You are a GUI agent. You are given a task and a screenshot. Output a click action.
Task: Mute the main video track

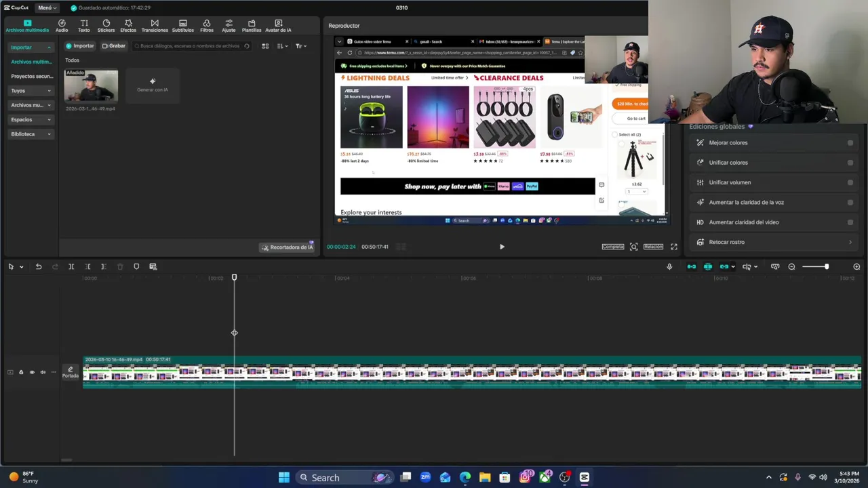(x=43, y=372)
